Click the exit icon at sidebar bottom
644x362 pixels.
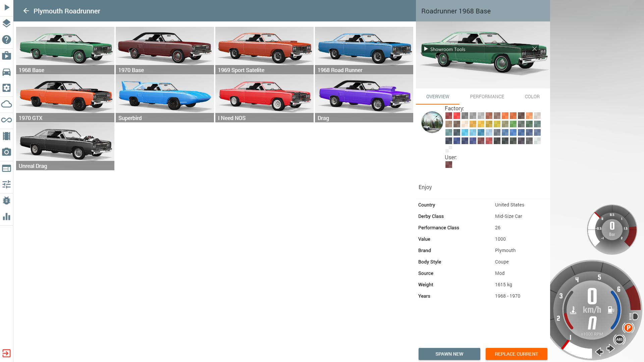click(x=6, y=353)
